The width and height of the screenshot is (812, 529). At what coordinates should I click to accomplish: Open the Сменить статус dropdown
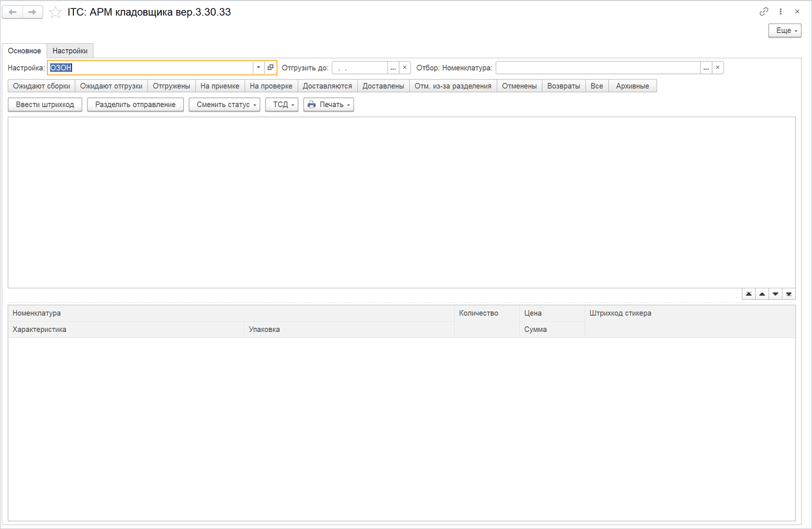[225, 104]
